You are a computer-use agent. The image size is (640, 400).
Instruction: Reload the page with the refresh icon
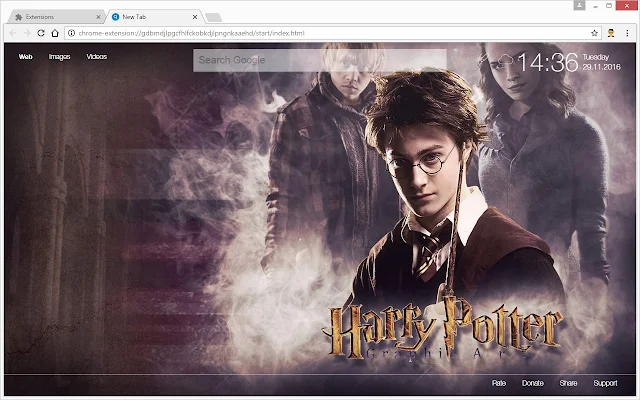point(41,33)
